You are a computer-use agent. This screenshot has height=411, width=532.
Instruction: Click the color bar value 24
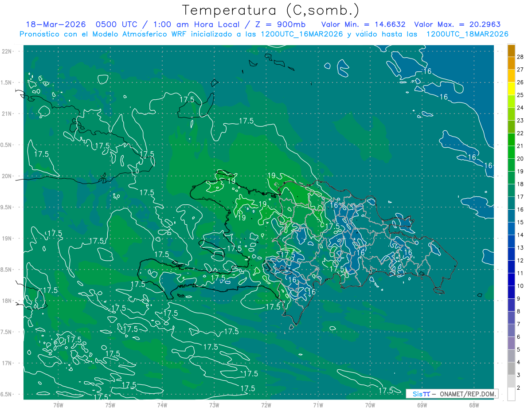point(521,107)
